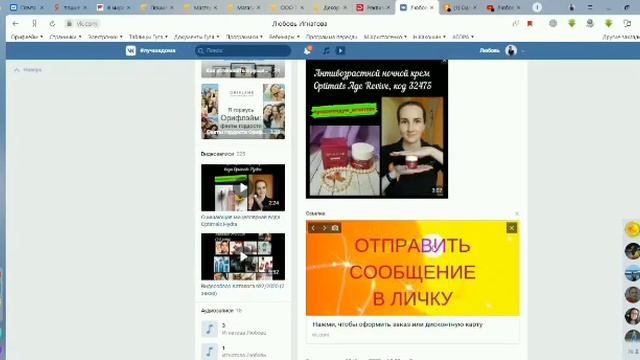Play the first audio track note icon
This screenshot has width=640, height=360.
click(209, 329)
